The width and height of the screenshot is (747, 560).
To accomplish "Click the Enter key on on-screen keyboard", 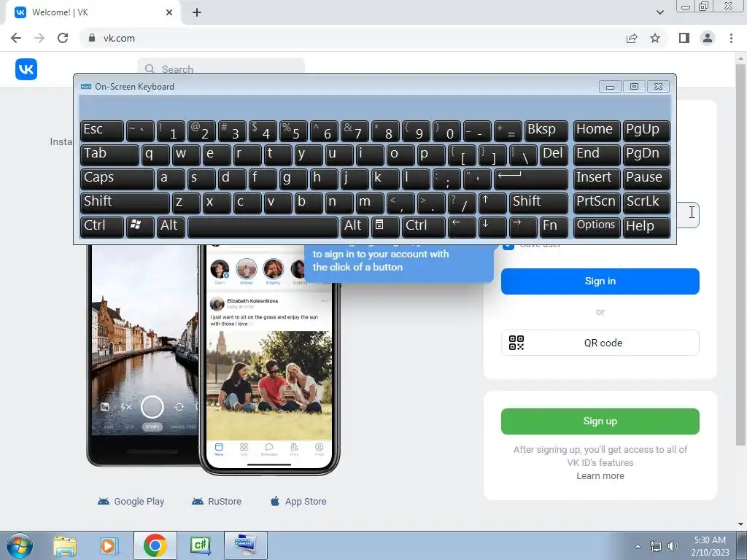I will [531, 179].
